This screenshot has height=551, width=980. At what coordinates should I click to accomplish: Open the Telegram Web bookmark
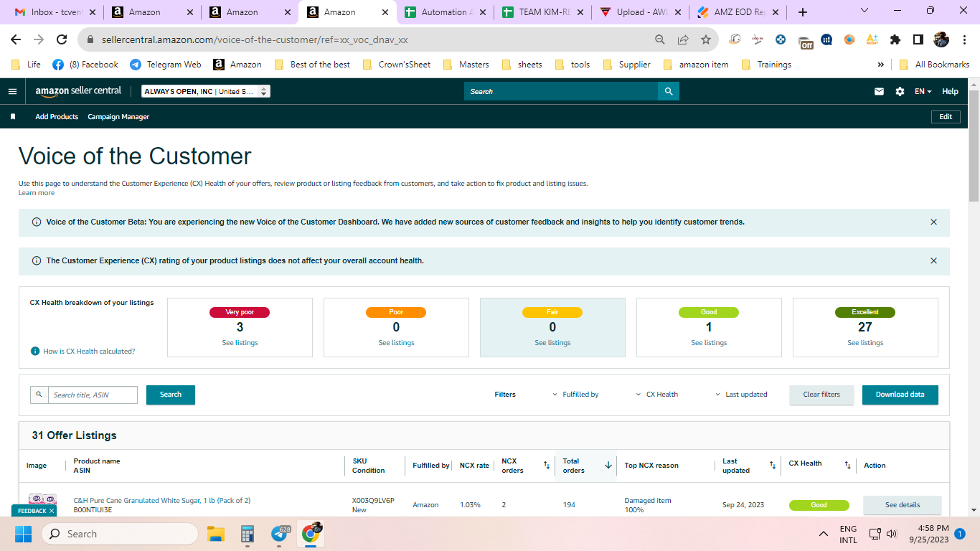coord(166,65)
